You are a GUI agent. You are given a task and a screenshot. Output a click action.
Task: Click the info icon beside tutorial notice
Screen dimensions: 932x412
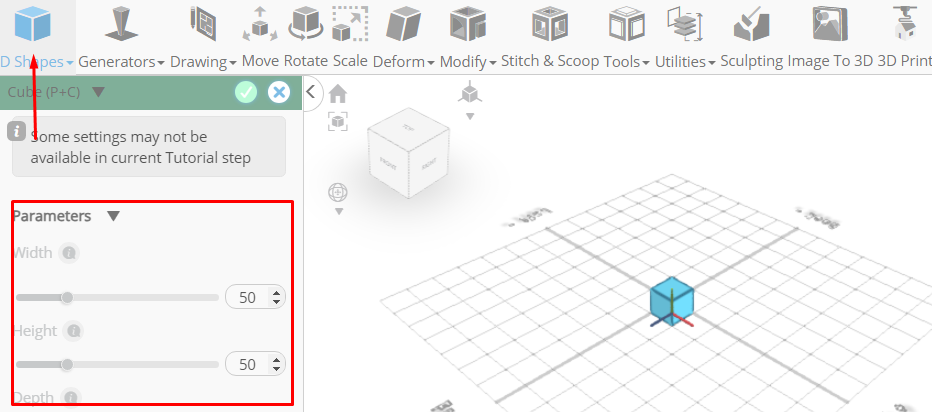click(17, 131)
